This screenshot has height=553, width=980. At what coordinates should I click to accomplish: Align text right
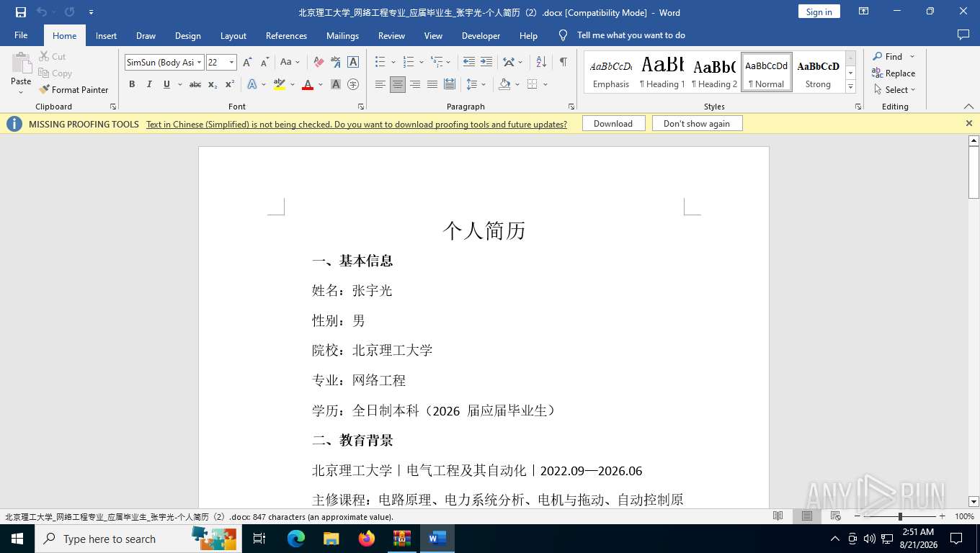coord(415,85)
